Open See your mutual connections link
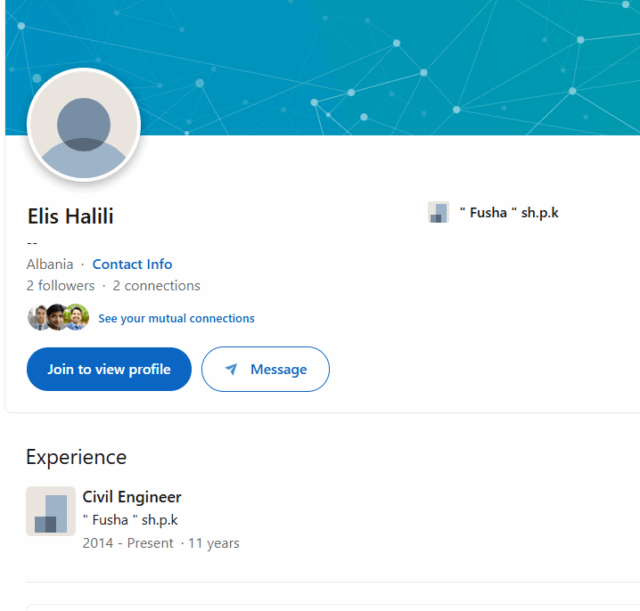The width and height of the screenshot is (640, 611). click(x=176, y=318)
